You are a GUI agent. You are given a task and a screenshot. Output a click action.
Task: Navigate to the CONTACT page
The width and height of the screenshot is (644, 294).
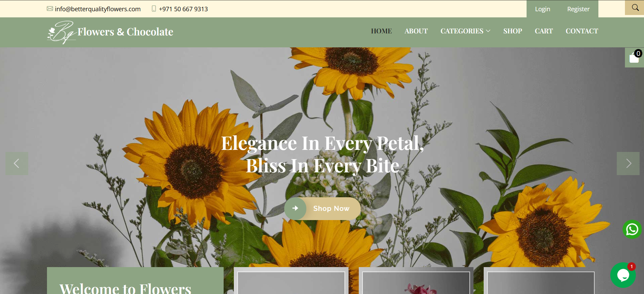click(582, 31)
